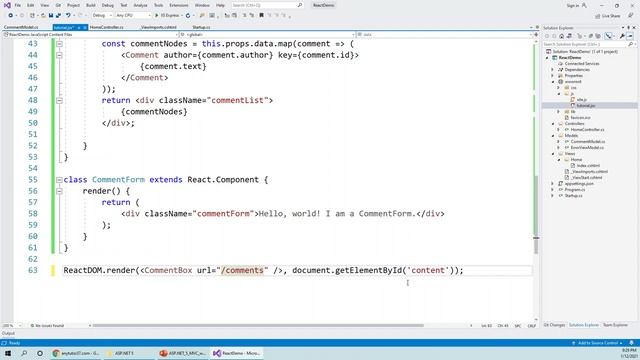Viewport: 640px width, 360px height.
Task: Click the Solution Explorer search magnifier
Action: pos(630,44)
